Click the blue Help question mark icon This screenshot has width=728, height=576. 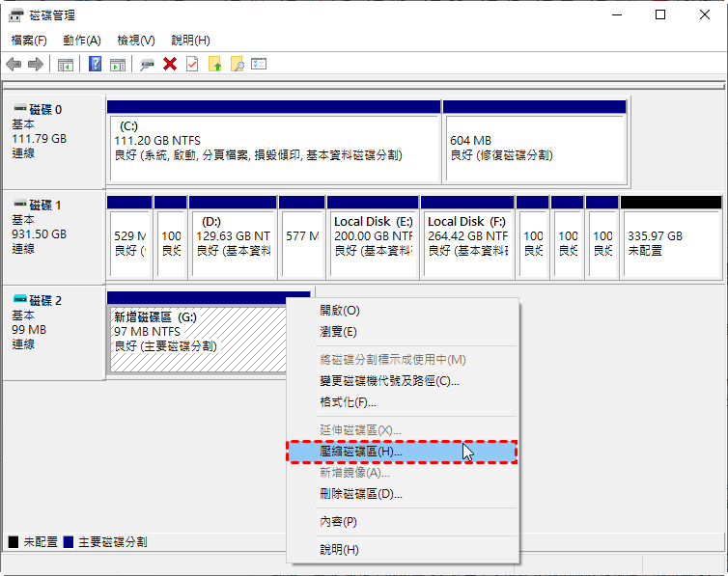(95, 65)
